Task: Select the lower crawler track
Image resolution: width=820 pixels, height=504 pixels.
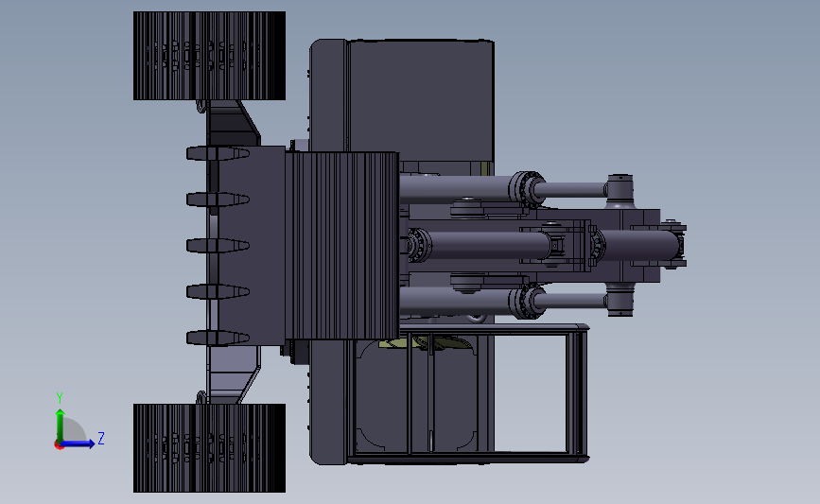Action: point(209,447)
